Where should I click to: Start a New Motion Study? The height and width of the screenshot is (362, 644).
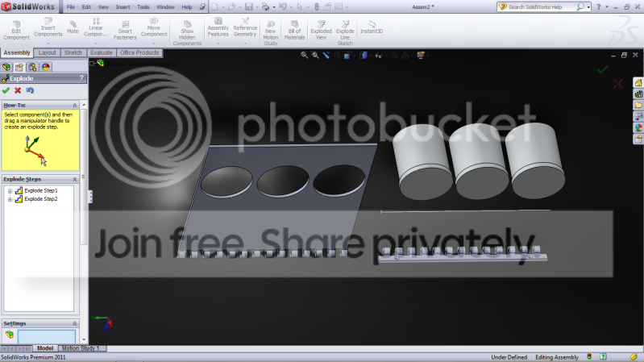click(271, 33)
